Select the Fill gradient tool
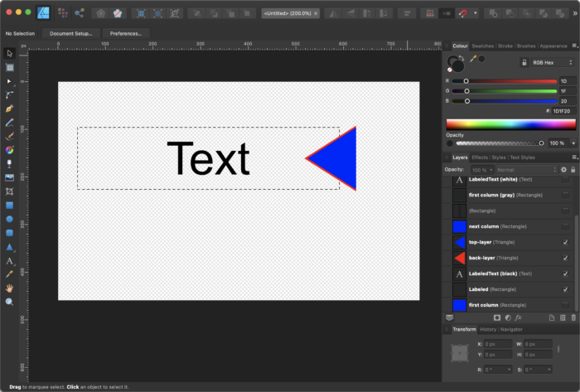Viewport: 580px width, 392px height. (10, 150)
